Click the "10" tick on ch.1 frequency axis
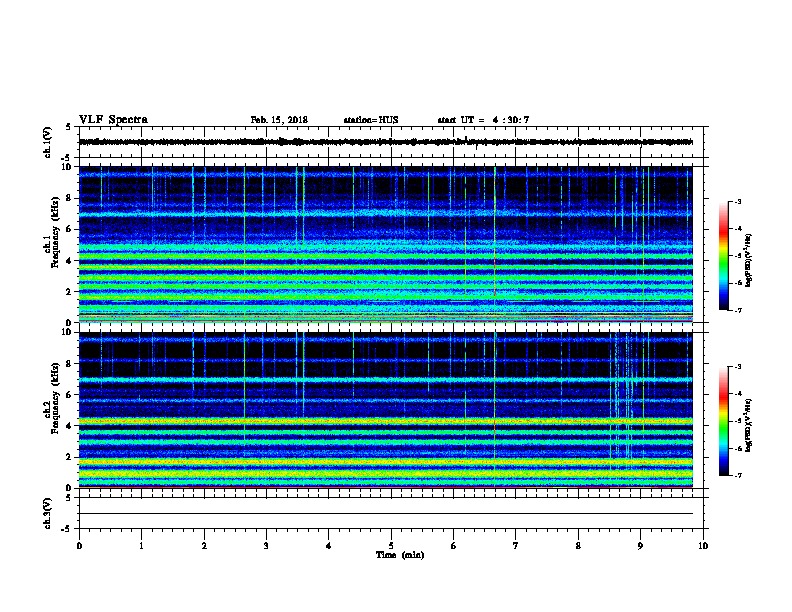 68,167
